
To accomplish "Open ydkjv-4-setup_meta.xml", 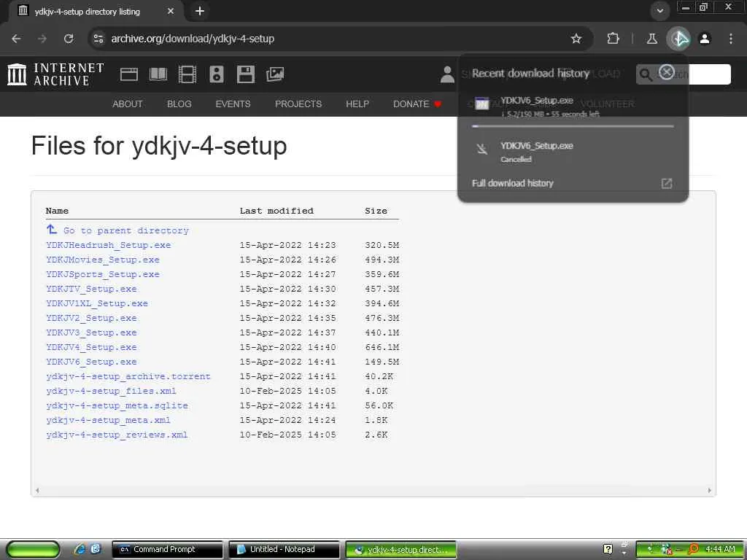I will tap(109, 421).
